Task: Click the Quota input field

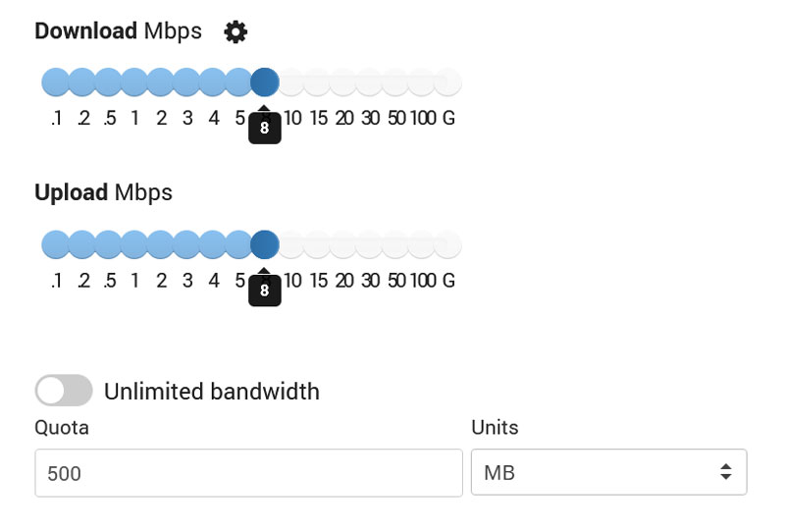Action: [x=248, y=473]
